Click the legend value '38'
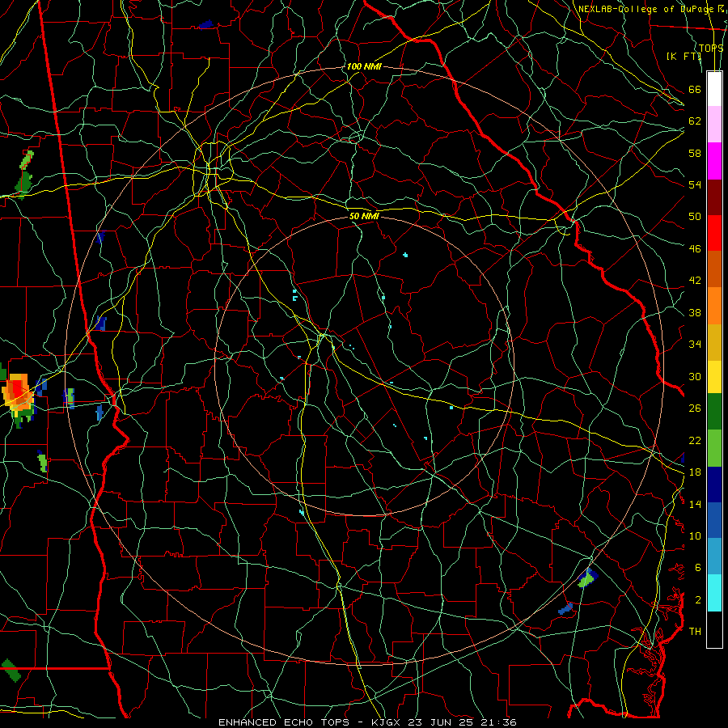Screen dimensions: 728x728 coord(695,312)
